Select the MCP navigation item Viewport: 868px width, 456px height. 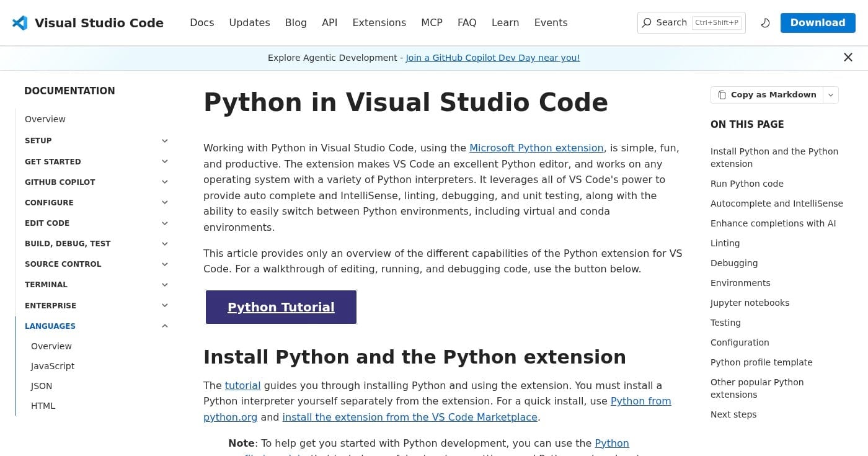tap(432, 22)
